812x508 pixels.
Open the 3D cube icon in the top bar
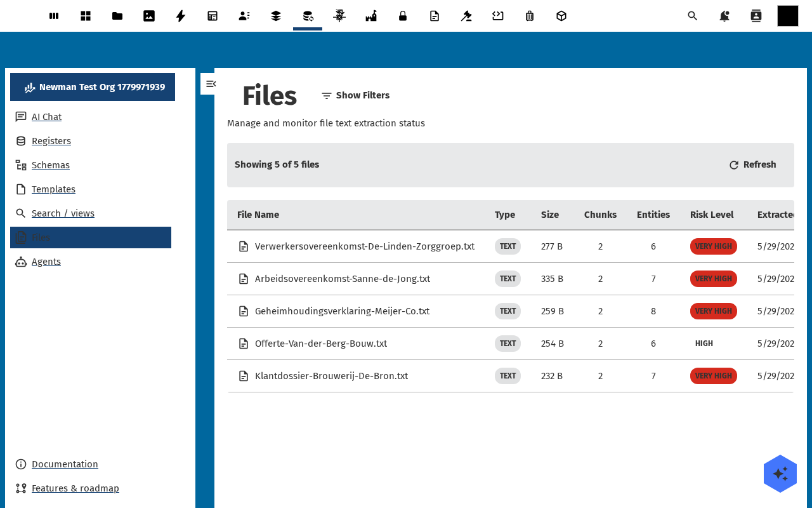561,16
